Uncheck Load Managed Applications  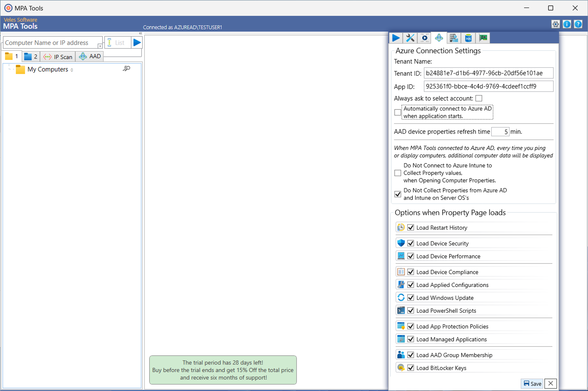coord(411,339)
